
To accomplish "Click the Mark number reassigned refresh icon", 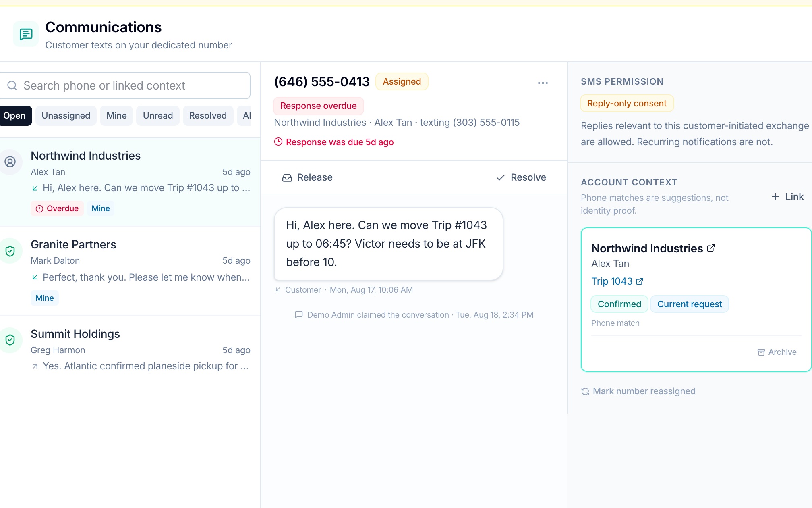I will 585,391.
